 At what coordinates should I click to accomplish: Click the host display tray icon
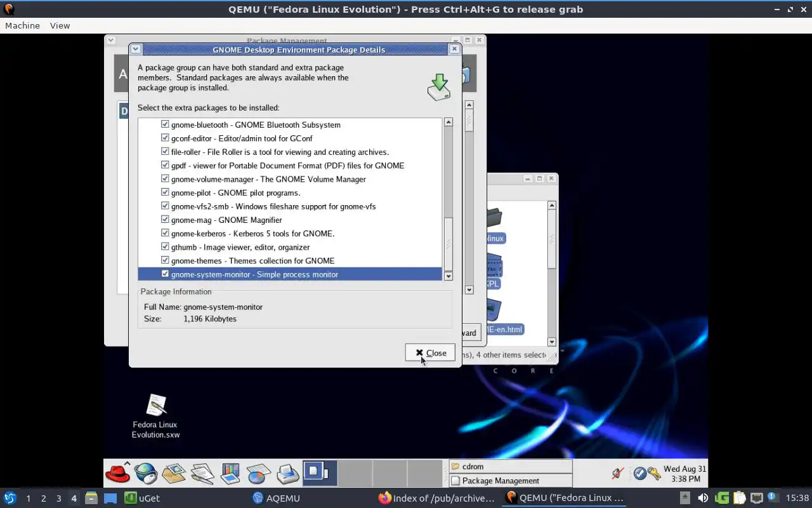click(756, 498)
